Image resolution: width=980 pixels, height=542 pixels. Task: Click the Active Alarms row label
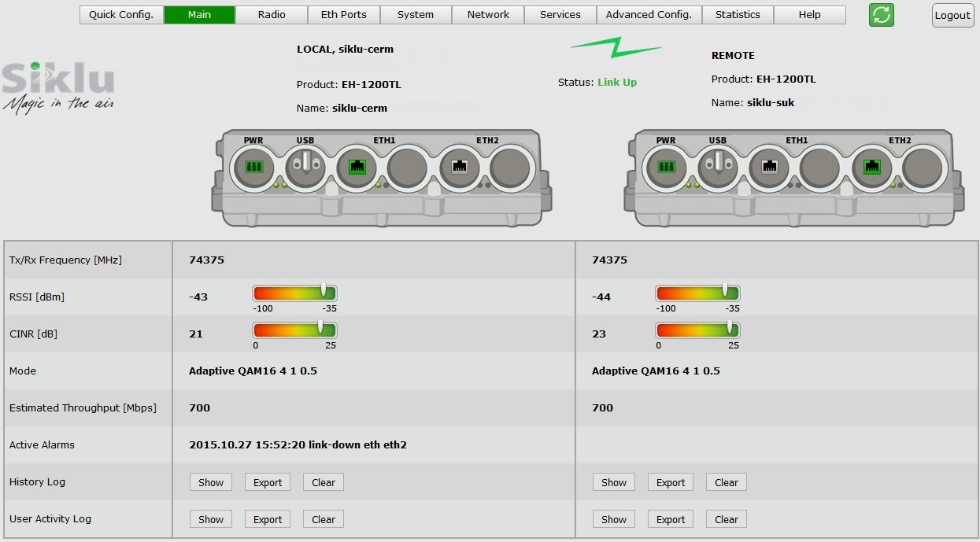(x=42, y=445)
